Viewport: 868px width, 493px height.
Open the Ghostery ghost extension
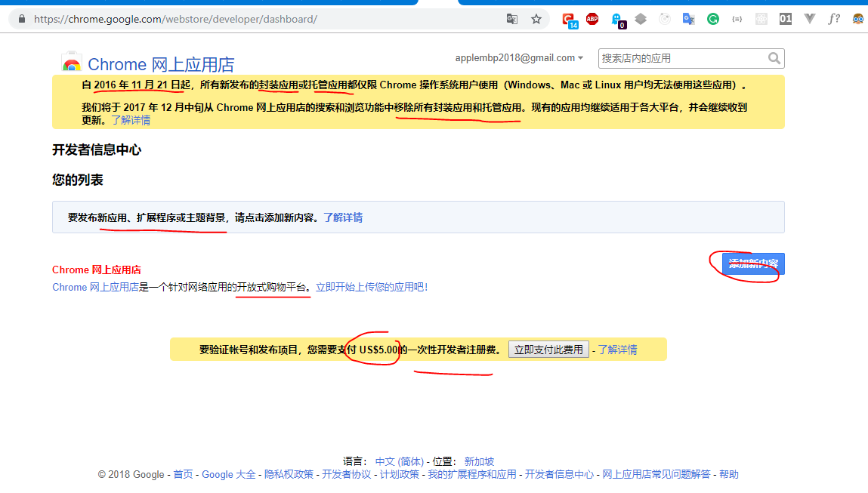point(617,20)
